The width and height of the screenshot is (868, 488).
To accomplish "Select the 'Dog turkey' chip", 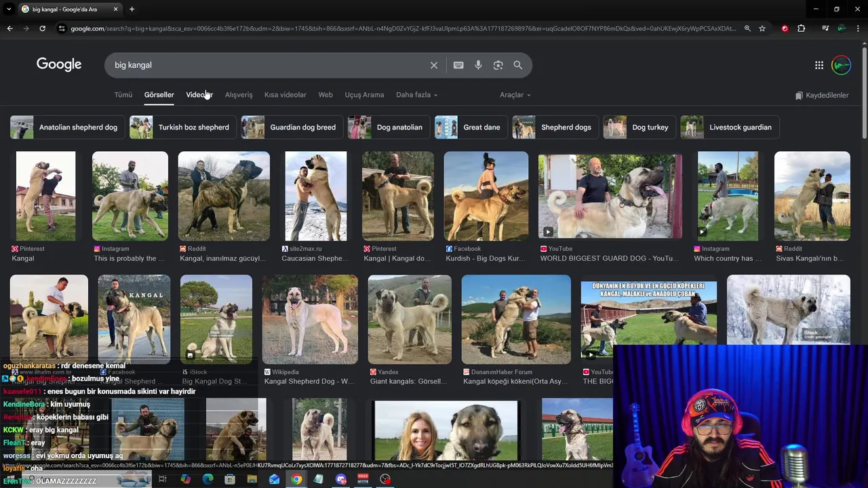I will point(639,127).
